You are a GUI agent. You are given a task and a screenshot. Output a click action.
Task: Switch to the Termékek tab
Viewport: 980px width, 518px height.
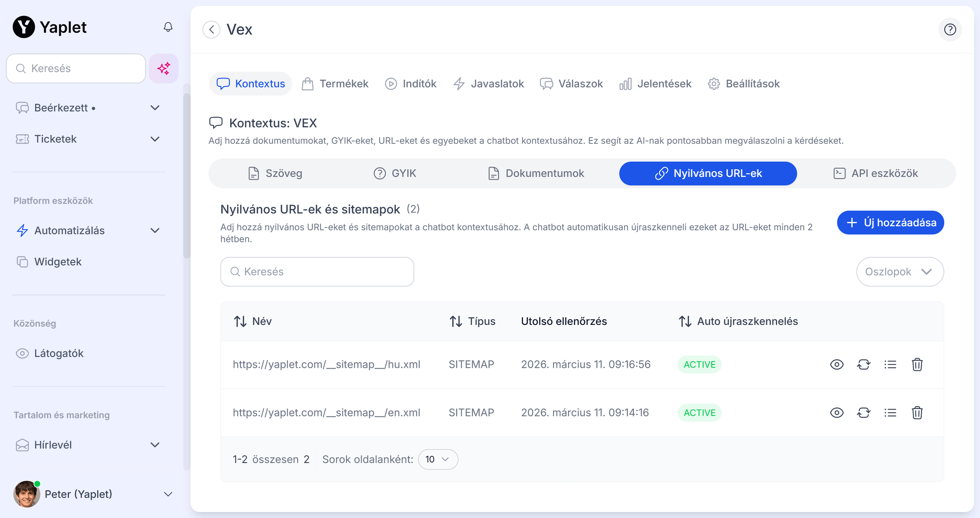[335, 84]
